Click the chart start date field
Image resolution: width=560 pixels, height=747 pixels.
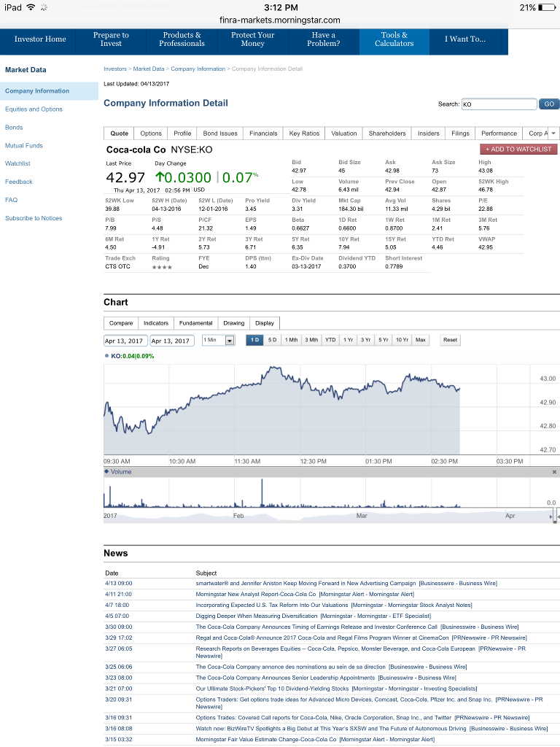tap(124, 341)
